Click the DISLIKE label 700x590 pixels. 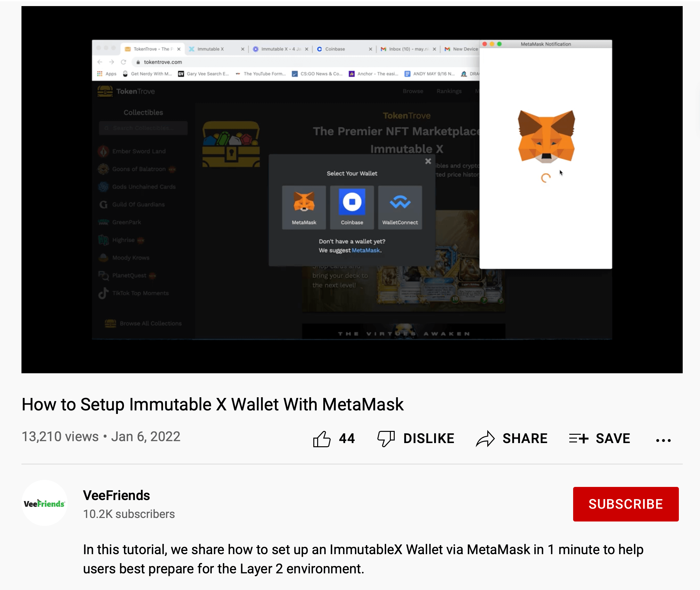coord(429,438)
